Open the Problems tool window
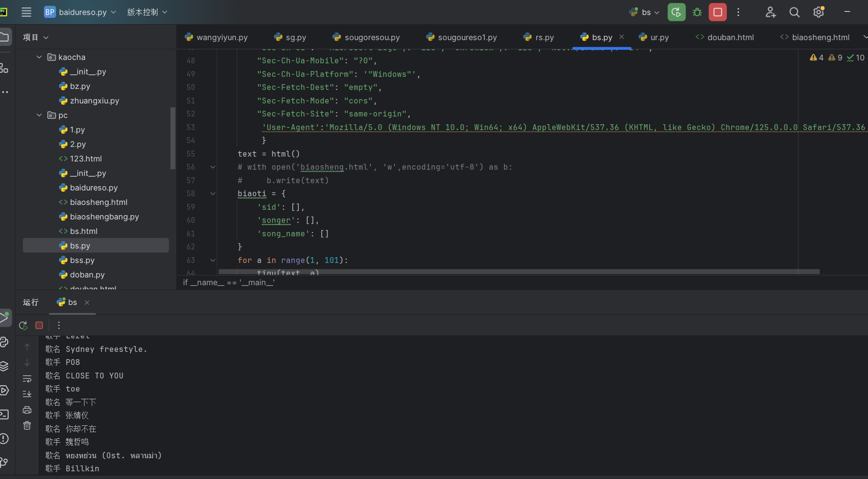Viewport: 868px width, 479px height. [x=4, y=438]
